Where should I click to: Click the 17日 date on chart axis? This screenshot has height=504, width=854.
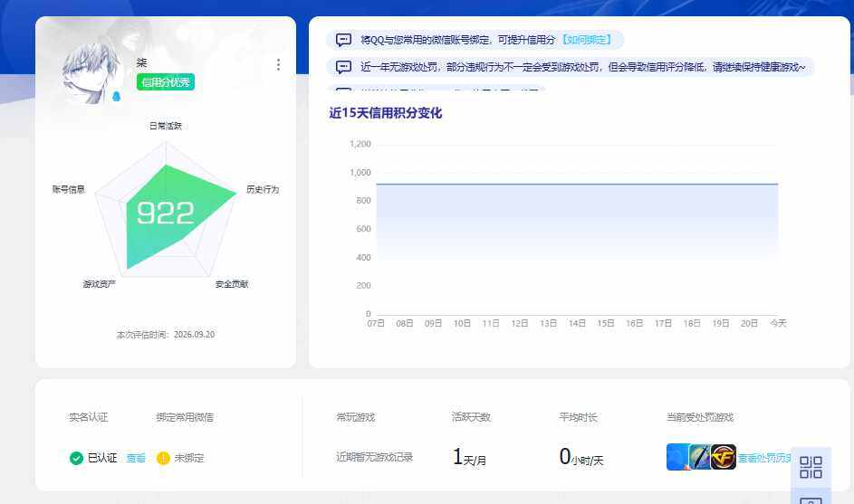point(663,323)
